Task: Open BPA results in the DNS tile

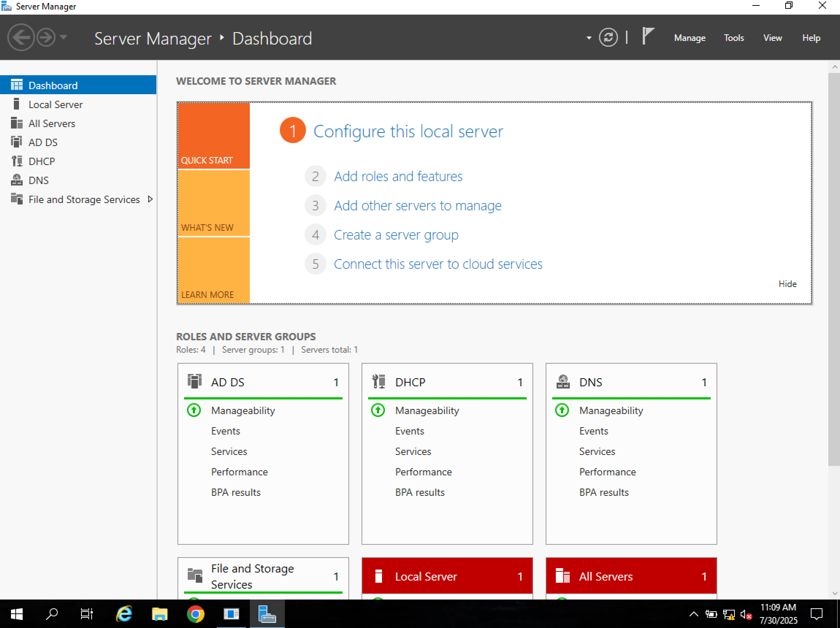Action: (604, 493)
